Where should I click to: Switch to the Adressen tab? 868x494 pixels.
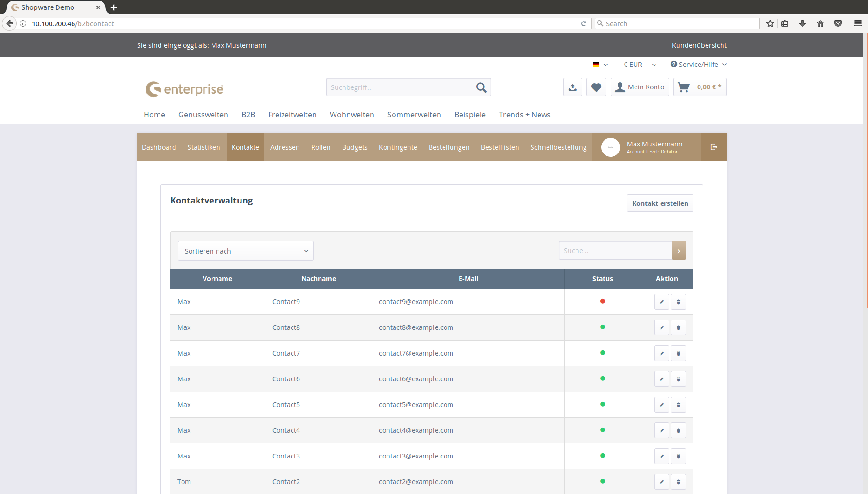[284, 147]
